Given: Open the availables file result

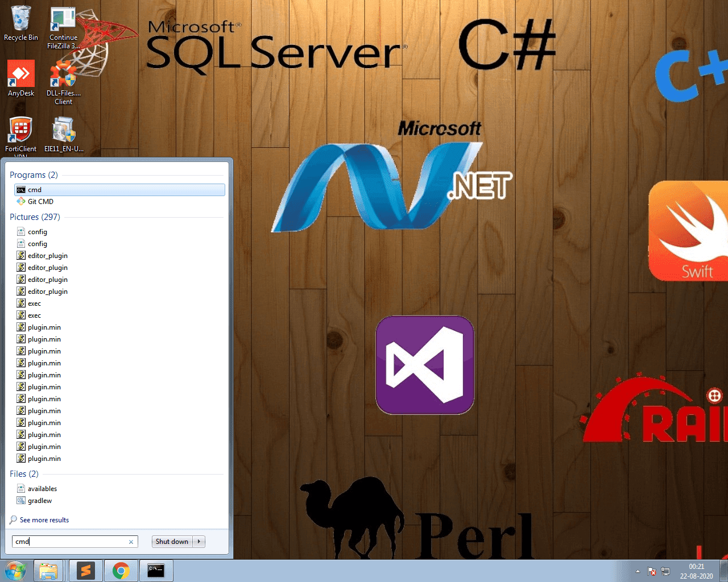Looking at the screenshot, I should click(x=119, y=489).
